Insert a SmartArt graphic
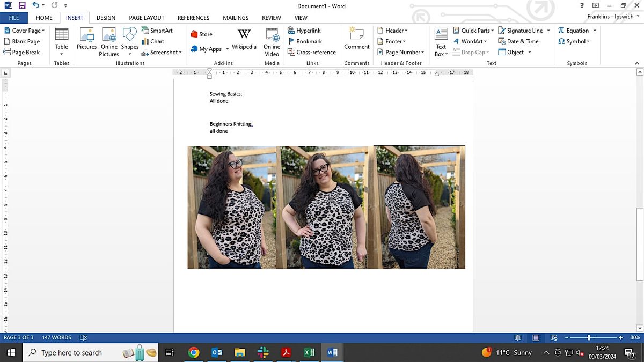The width and height of the screenshot is (644, 362). [x=157, y=31]
